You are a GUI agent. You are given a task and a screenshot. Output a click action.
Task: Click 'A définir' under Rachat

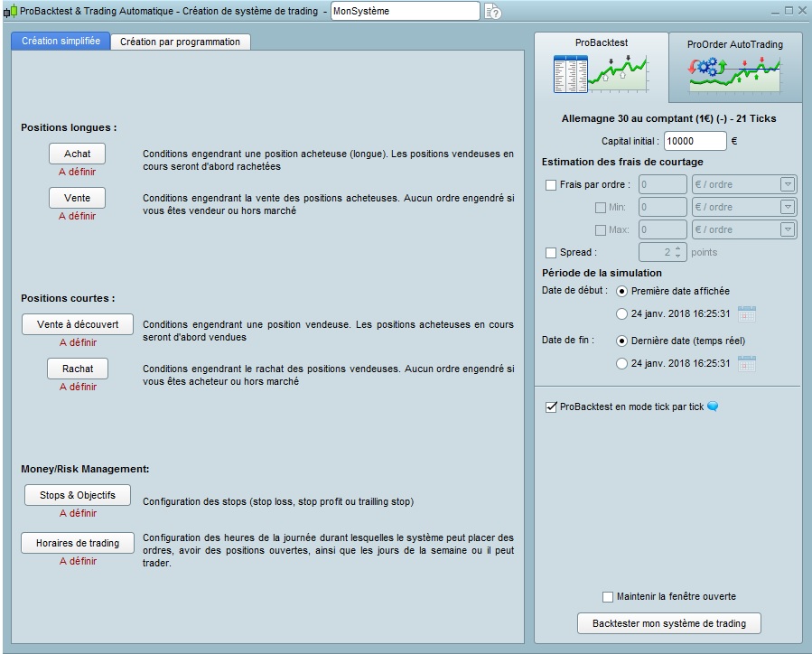tap(78, 388)
